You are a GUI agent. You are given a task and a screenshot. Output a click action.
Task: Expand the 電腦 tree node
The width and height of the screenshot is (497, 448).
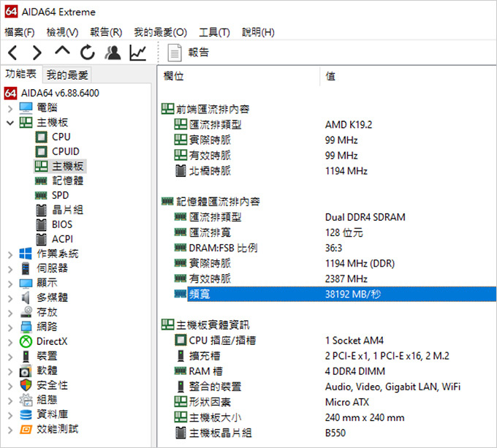(x=10, y=109)
